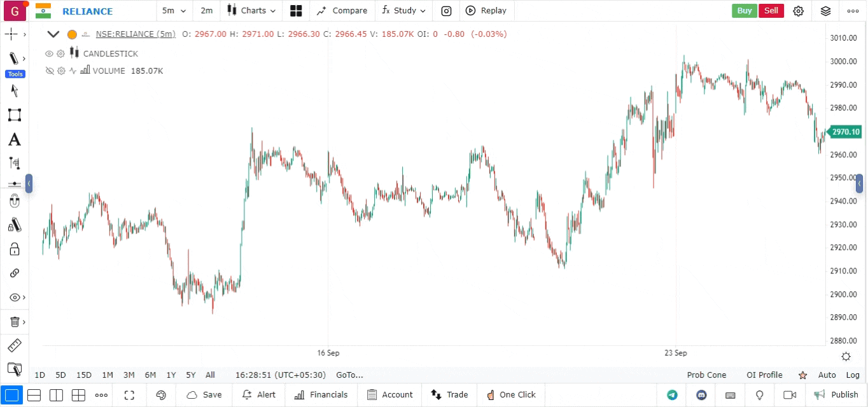
Task: Toggle Log scale on price axis
Action: (x=852, y=375)
